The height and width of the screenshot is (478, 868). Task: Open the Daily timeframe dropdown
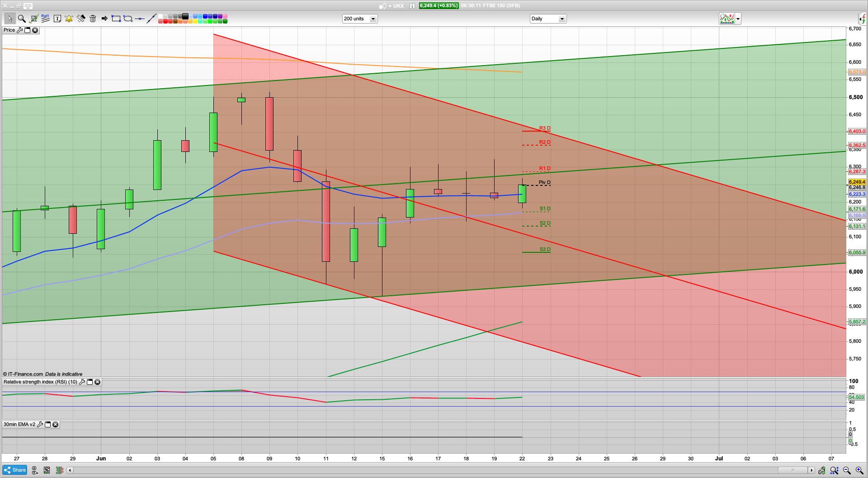[x=548, y=19]
